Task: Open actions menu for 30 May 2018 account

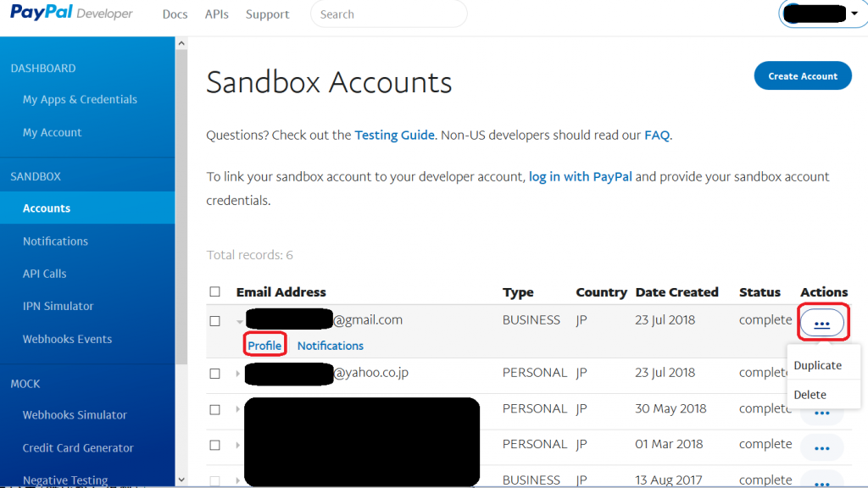Action: coord(821,413)
